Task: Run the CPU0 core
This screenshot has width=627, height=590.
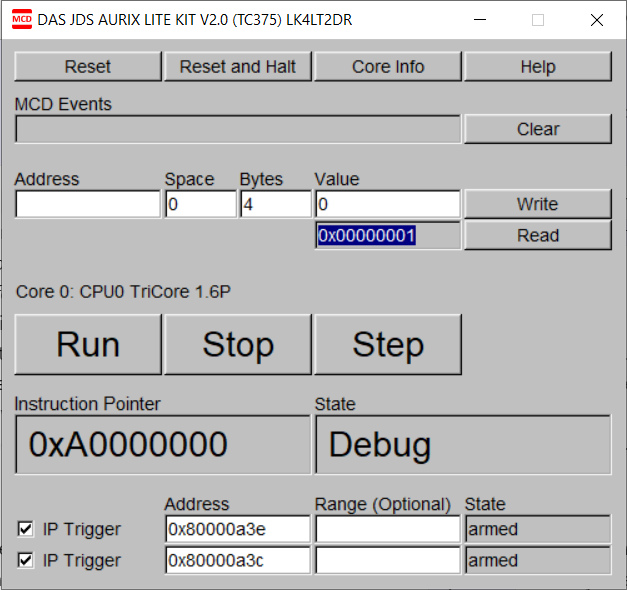Action: pyautogui.click(x=88, y=344)
